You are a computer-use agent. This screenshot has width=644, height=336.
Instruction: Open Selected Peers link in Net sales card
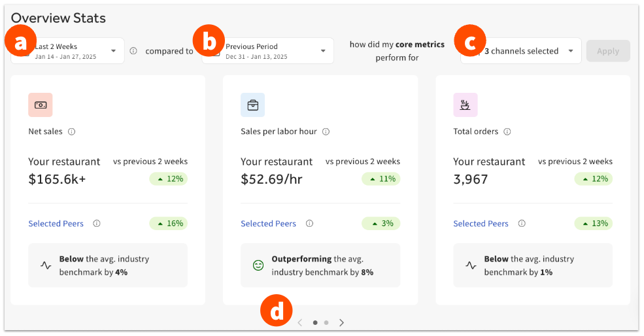point(56,224)
